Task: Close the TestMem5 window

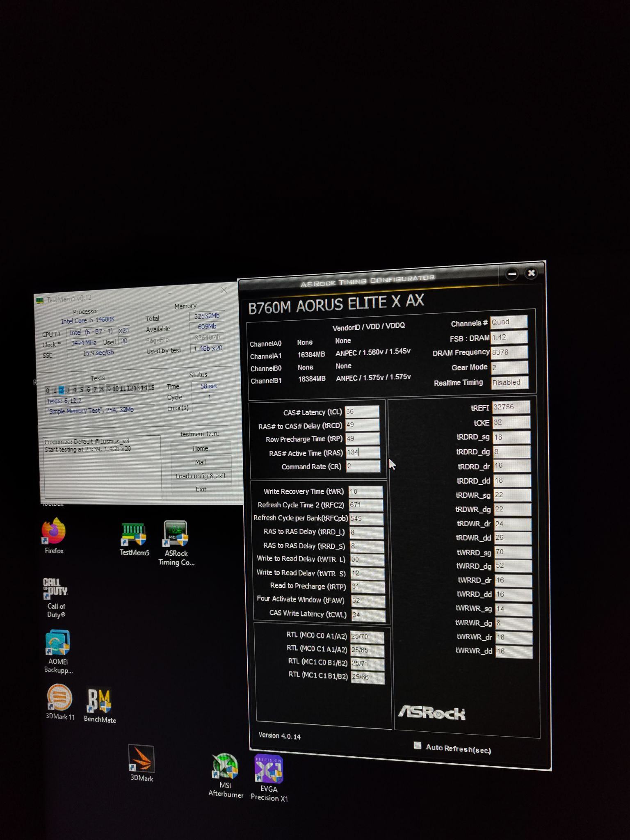Action: (224, 290)
